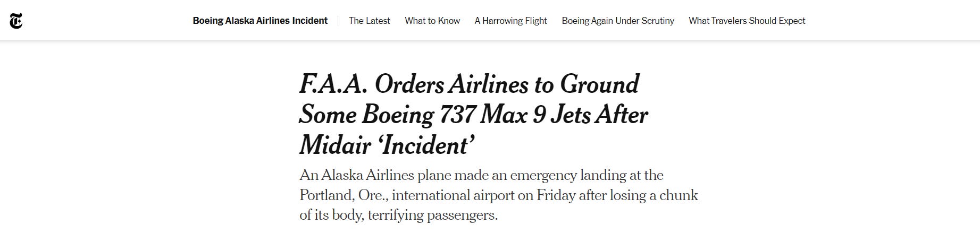Click the word "Boeing" in the headline
980x242 pixels.
[x=398, y=115]
